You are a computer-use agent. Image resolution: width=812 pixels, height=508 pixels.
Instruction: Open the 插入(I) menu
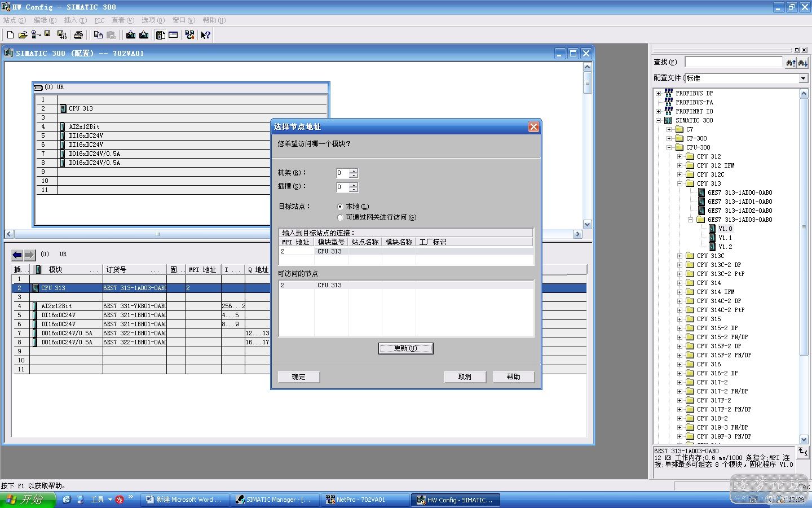pos(75,20)
